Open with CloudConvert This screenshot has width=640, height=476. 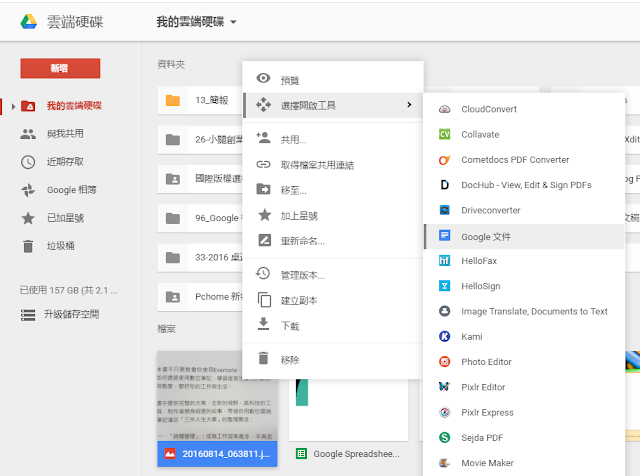[x=524, y=109]
